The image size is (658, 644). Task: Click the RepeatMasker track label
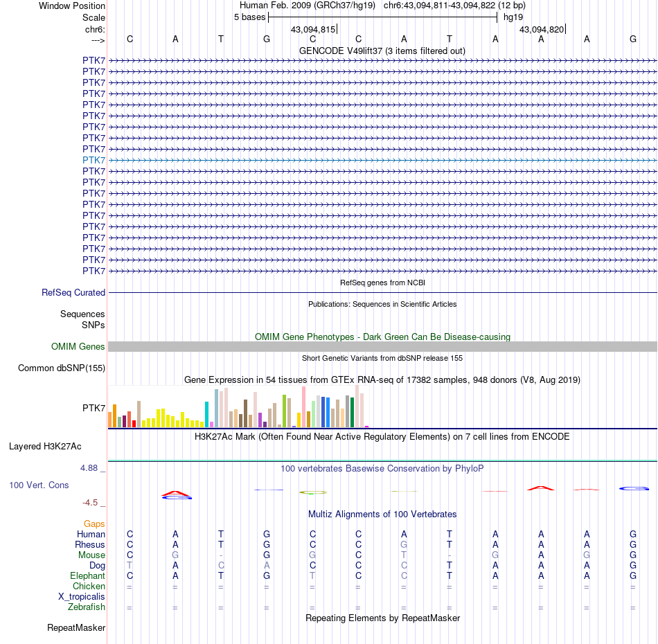pyautogui.click(x=76, y=627)
